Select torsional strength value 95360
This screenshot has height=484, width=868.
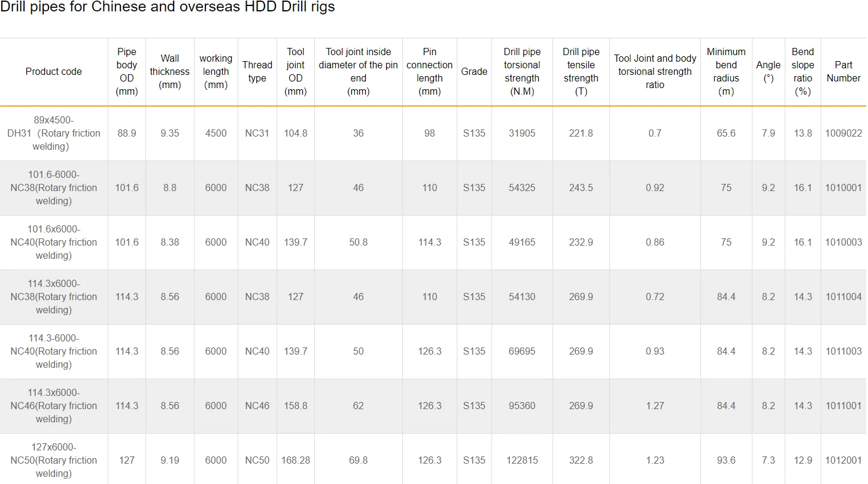tap(522, 406)
